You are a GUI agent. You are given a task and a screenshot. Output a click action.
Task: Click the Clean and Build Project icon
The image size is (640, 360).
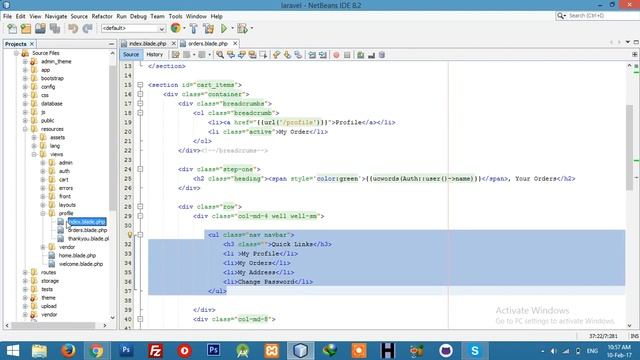[209, 29]
